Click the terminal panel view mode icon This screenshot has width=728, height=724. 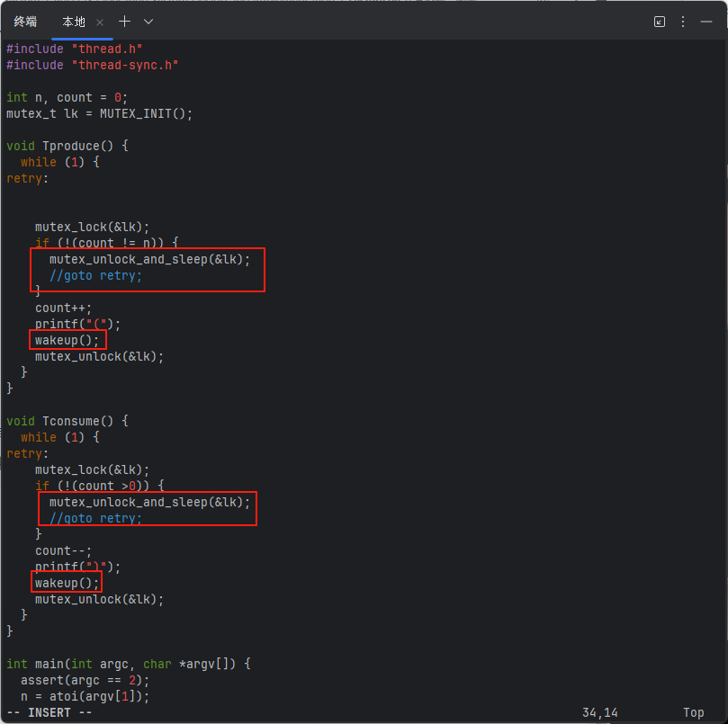(x=660, y=21)
